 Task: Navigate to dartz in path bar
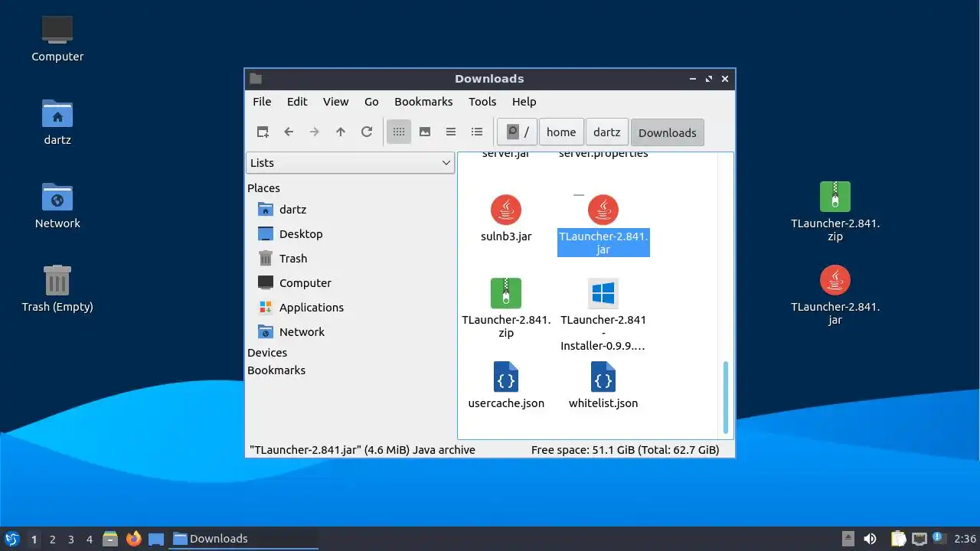point(606,132)
